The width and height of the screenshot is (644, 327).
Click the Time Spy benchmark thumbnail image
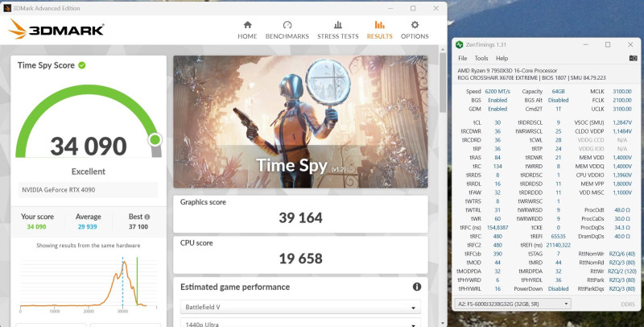(300, 122)
